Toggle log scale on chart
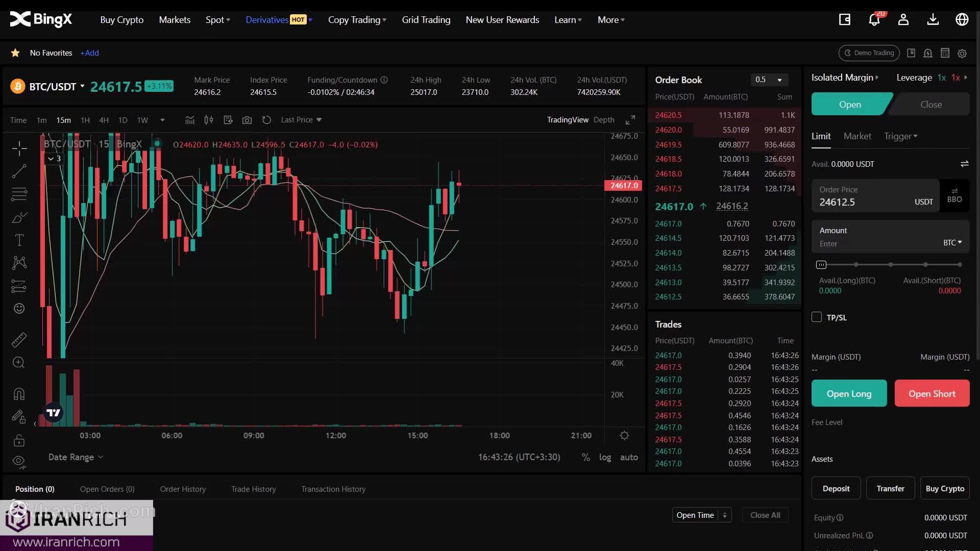This screenshot has height=551, width=980. [x=605, y=457]
